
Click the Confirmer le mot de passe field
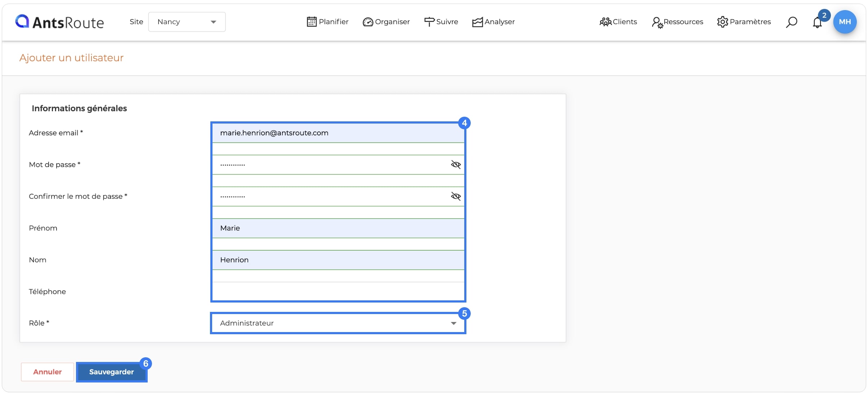(338, 196)
